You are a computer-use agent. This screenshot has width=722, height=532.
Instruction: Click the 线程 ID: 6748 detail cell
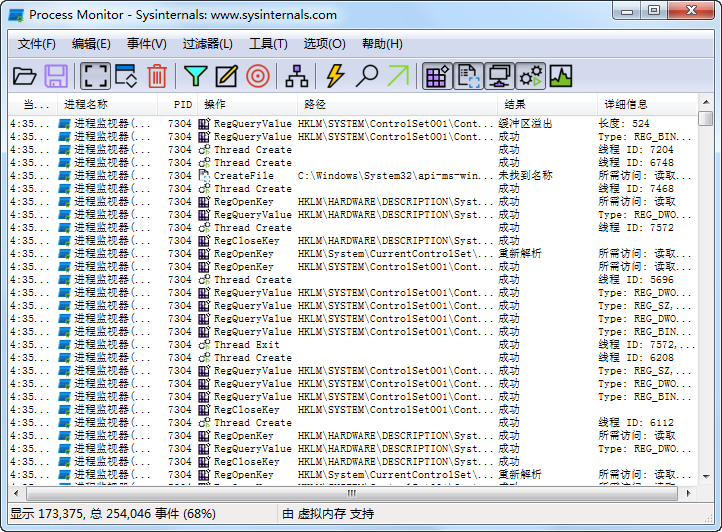click(635, 163)
